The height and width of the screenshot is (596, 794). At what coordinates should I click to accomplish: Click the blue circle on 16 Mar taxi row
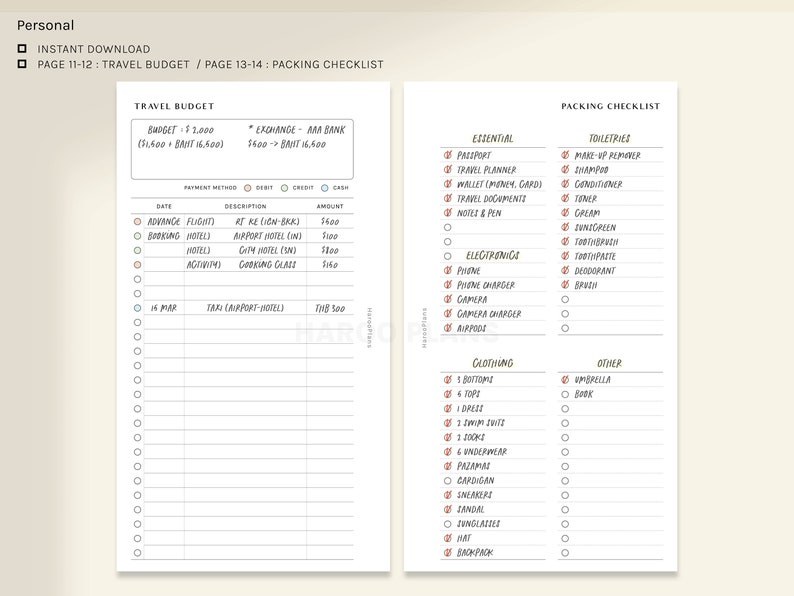click(137, 308)
